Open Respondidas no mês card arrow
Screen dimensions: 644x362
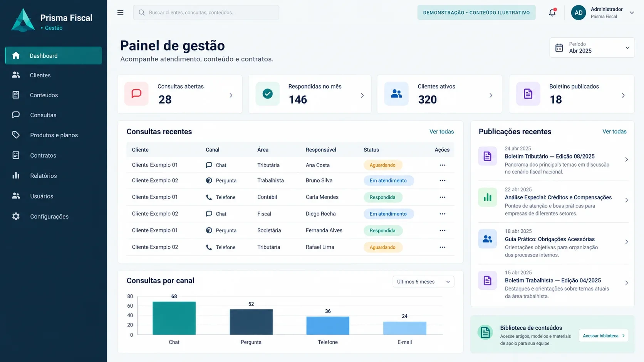[362, 95]
